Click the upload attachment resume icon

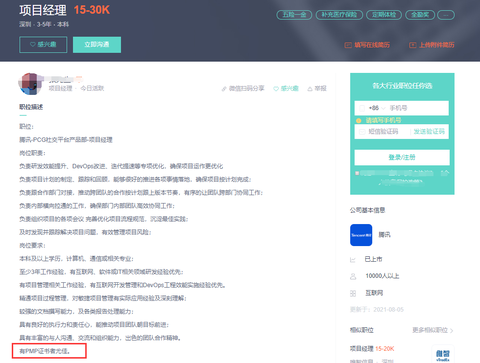click(x=413, y=45)
